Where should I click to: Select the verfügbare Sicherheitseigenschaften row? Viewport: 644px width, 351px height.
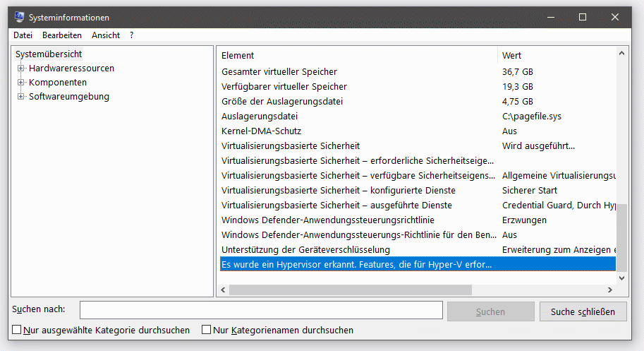click(418, 175)
